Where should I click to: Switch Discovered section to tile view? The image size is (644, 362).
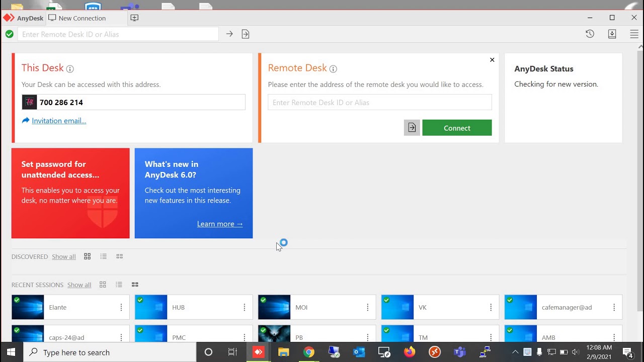tap(87, 256)
